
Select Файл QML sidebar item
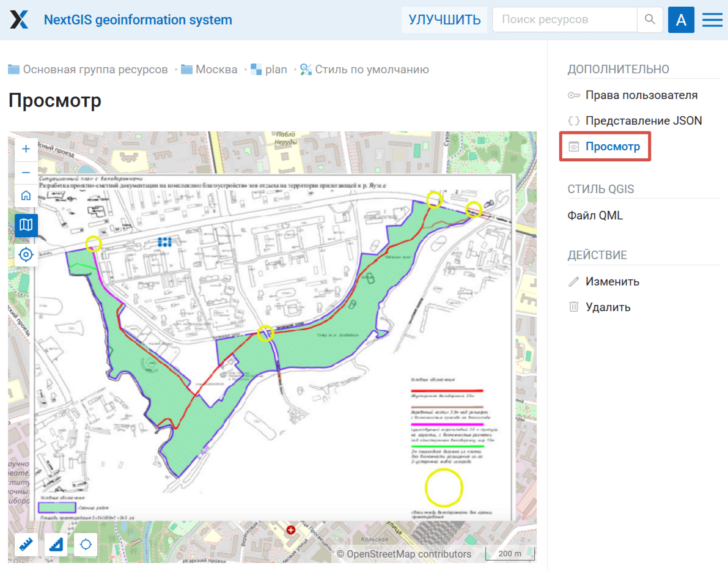pyautogui.click(x=595, y=216)
